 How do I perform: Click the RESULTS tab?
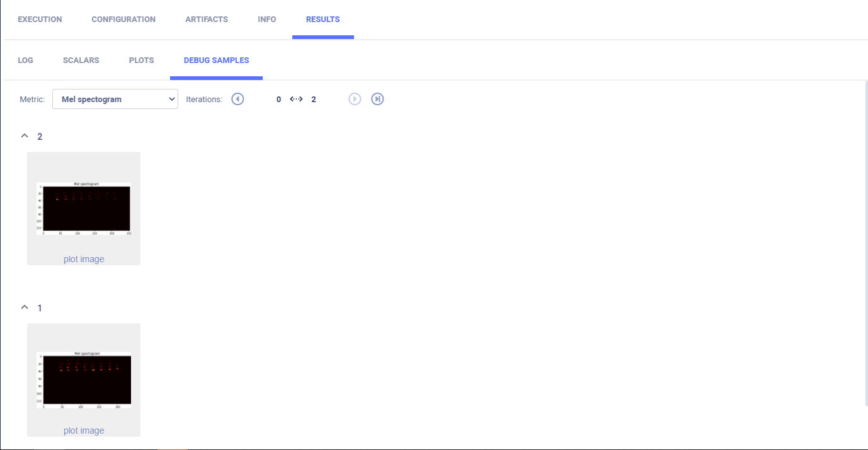323,20
